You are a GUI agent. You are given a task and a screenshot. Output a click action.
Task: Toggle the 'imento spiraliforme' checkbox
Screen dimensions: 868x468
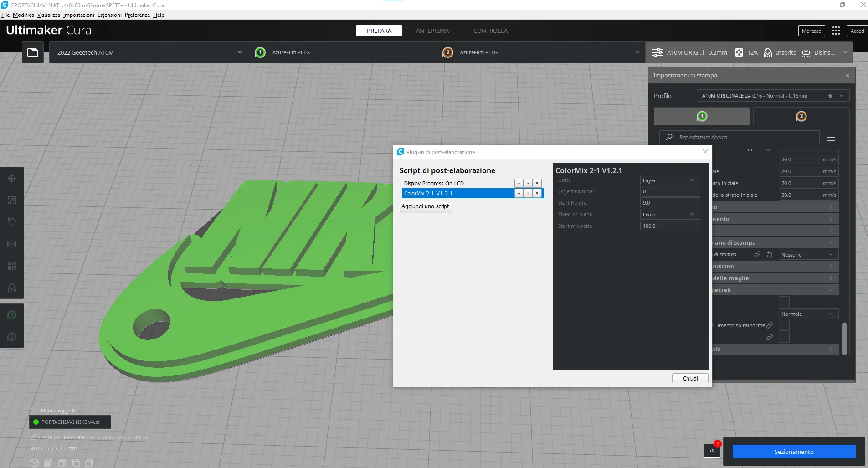[784, 325]
